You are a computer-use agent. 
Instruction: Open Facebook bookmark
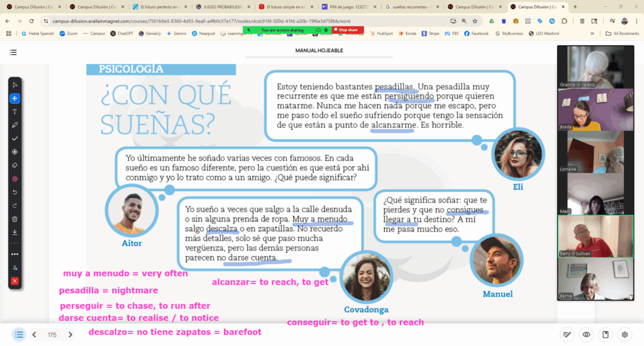pyautogui.click(x=477, y=34)
